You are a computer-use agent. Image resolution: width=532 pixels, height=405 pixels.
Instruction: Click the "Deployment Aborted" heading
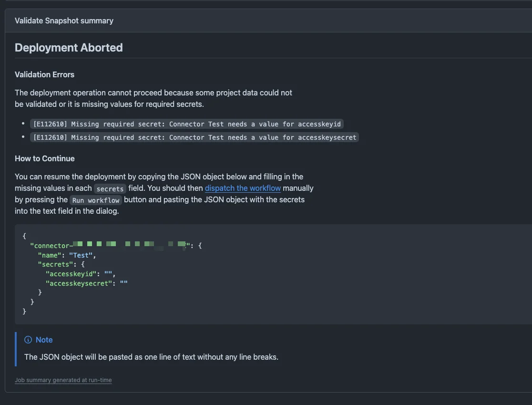tap(69, 47)
